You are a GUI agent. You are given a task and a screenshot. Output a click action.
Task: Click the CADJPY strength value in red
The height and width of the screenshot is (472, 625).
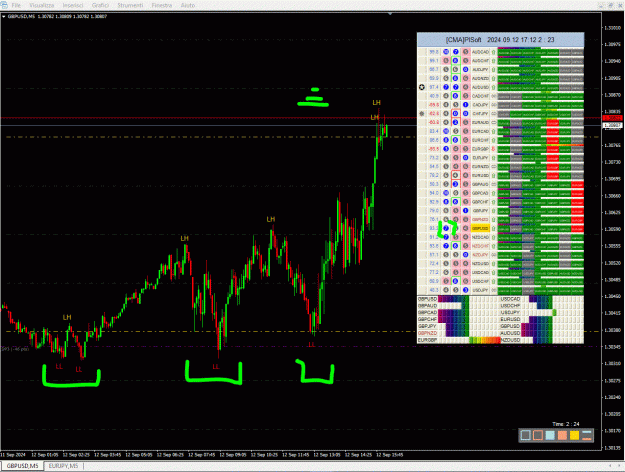click(434, 105)
